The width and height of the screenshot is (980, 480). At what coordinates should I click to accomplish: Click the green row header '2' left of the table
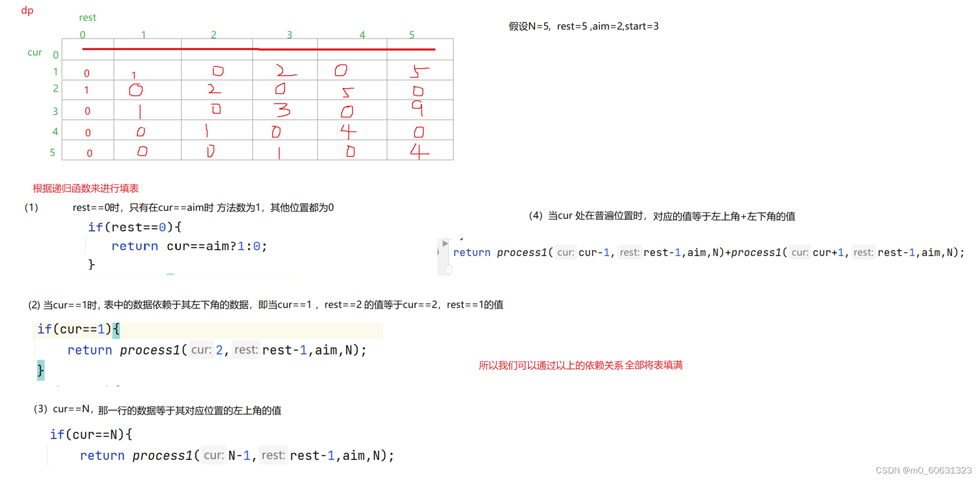(56, 88)
